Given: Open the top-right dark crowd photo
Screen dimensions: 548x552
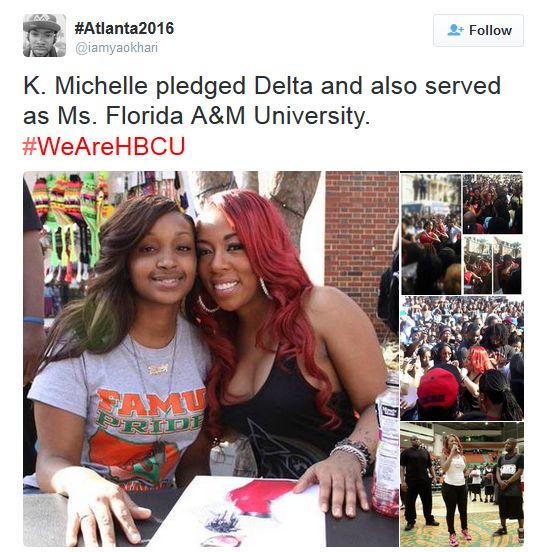Looking at the screenshot, I should pos(492,204).
